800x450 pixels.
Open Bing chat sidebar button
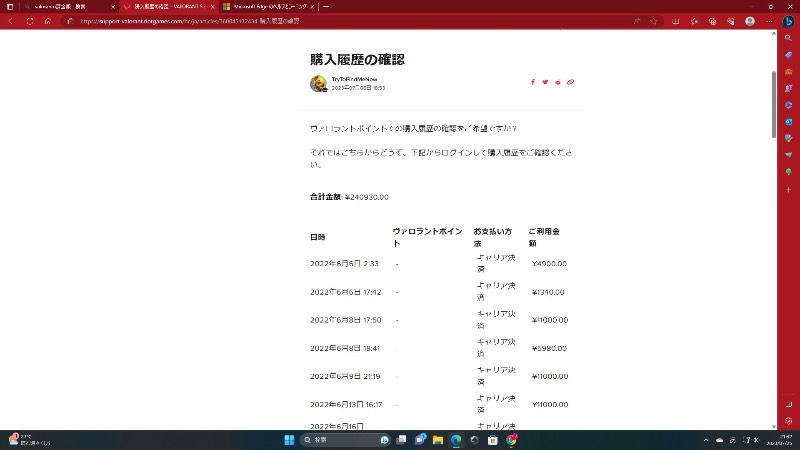(788, 21)
